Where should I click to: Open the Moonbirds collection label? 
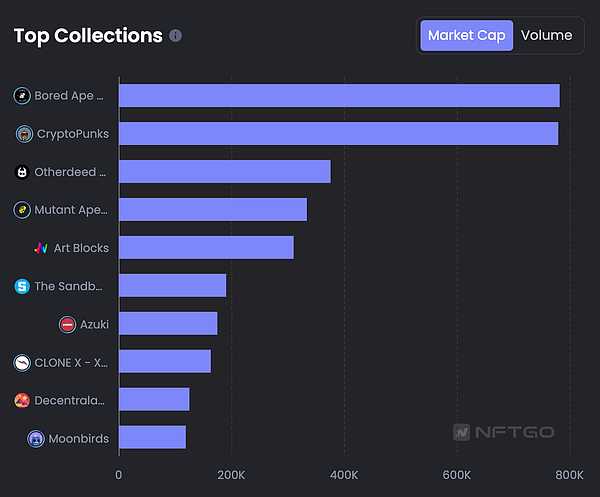(x=78, y=438)
